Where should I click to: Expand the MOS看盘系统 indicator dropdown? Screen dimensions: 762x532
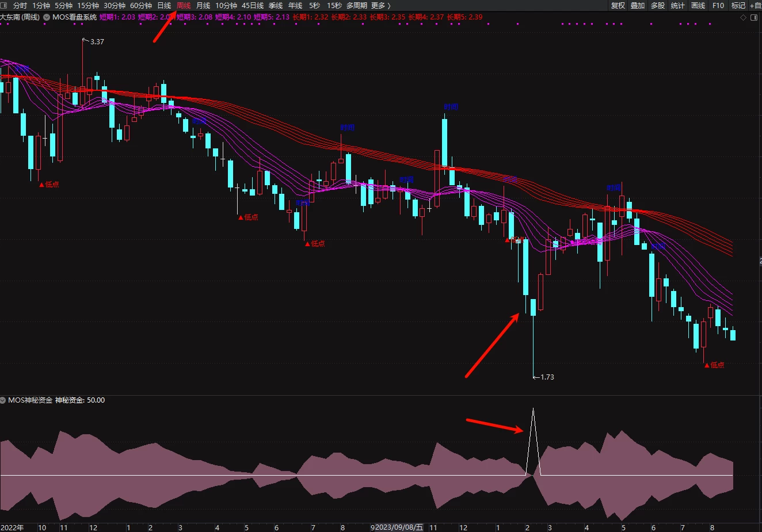47,17
